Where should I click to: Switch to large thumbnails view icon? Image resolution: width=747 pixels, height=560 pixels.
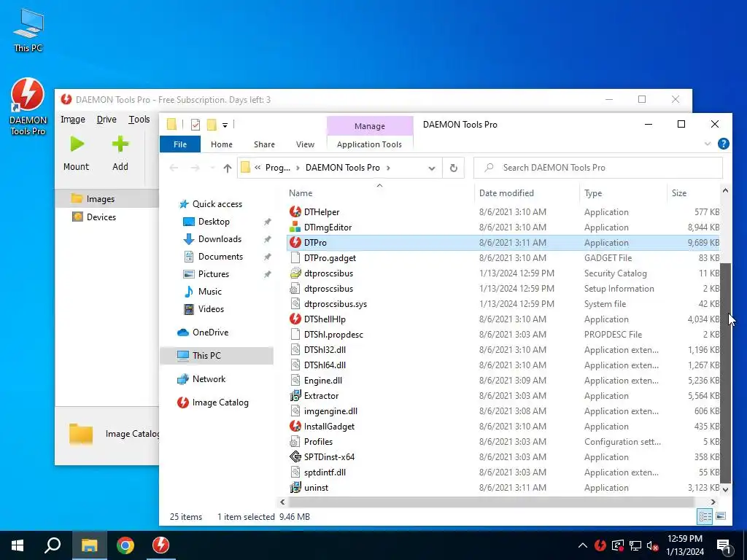[721, 517]
